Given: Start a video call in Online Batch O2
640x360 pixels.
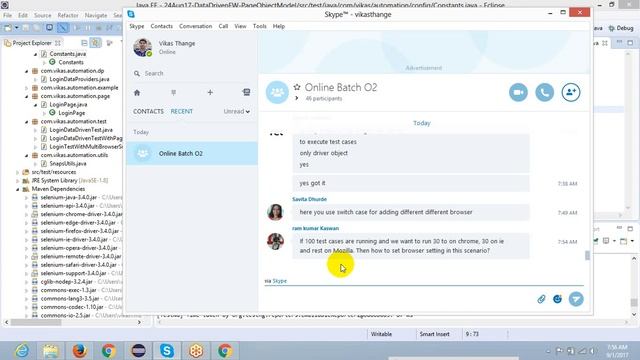Looking at the screenshot, I should click(x=518, y=92).
